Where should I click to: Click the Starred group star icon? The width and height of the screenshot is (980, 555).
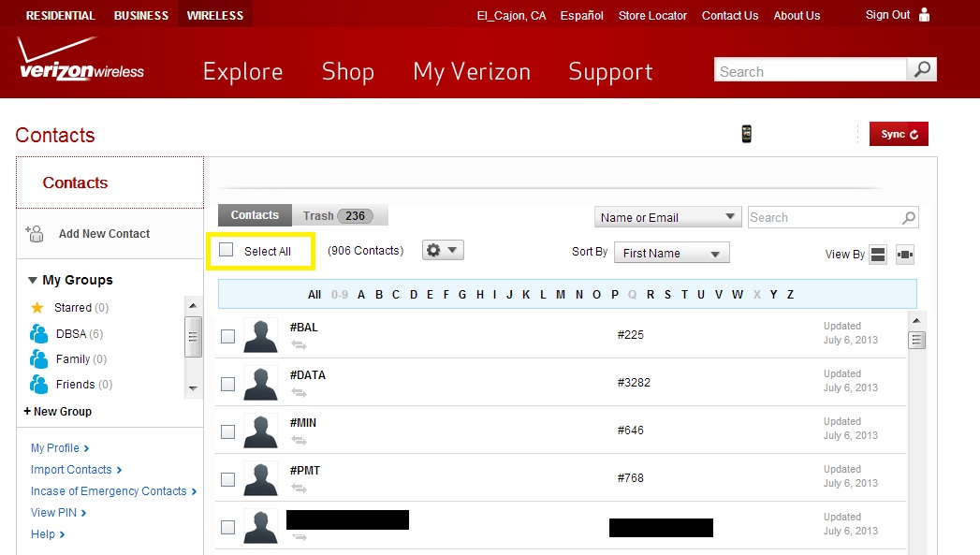(x=37, y=307)
